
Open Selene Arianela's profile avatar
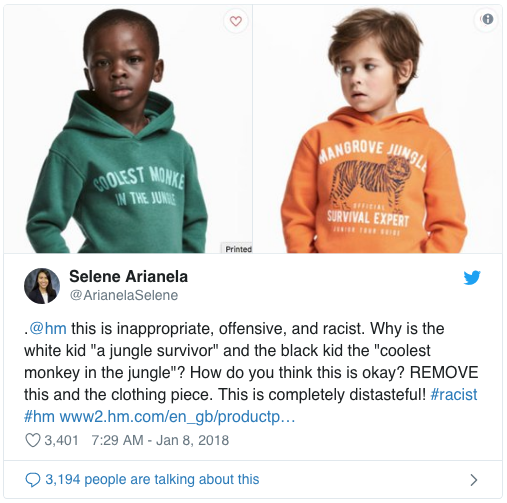(x=42, y=286)
